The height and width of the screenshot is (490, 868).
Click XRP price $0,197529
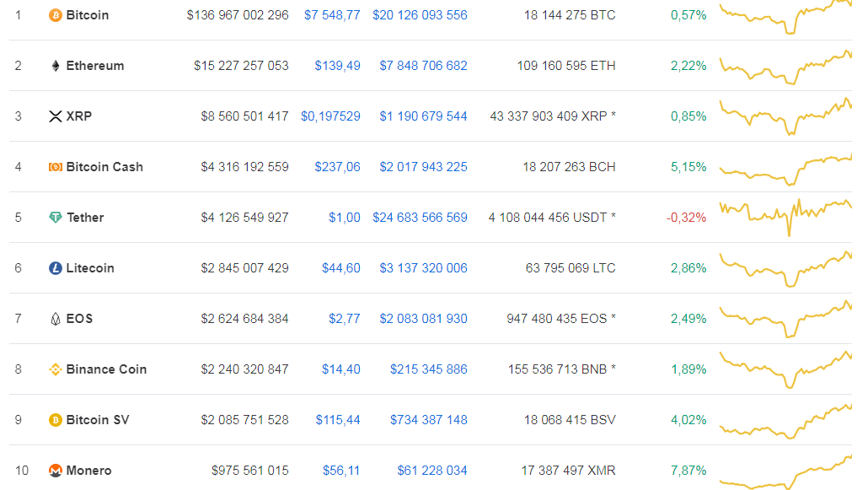point(330,116)
